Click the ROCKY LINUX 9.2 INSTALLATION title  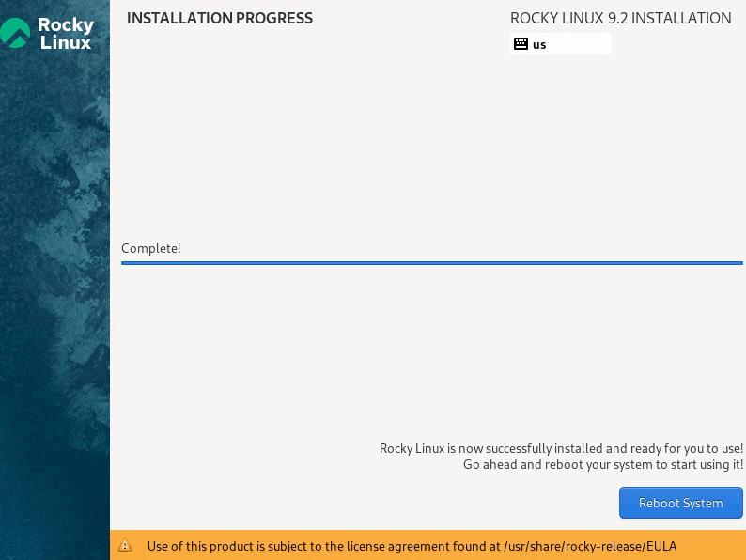tap(620, 18)
